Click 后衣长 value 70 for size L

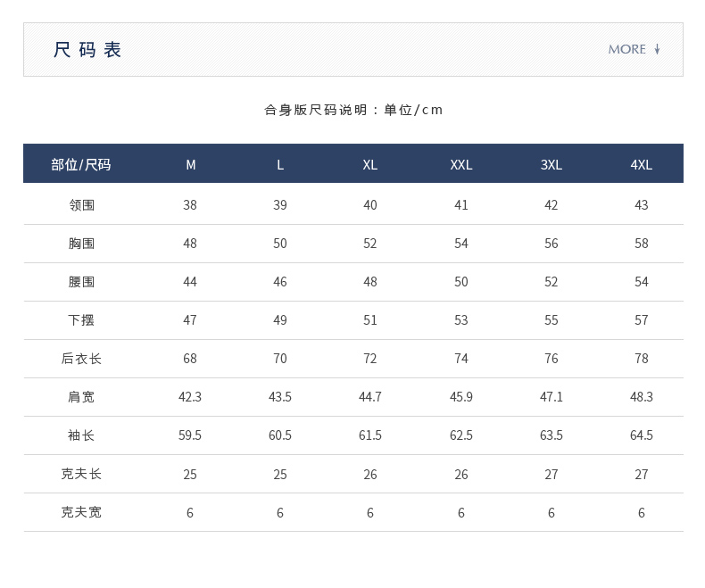click(x=280, y=359)
